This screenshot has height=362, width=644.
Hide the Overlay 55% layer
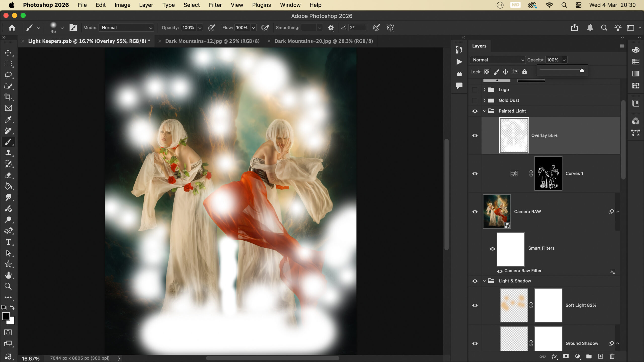click(475, 135)
